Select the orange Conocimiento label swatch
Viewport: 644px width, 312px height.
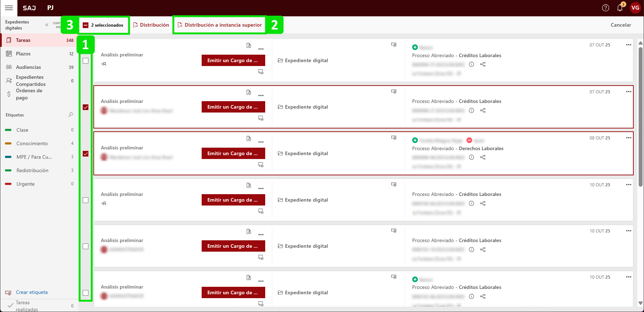[8, 143]
